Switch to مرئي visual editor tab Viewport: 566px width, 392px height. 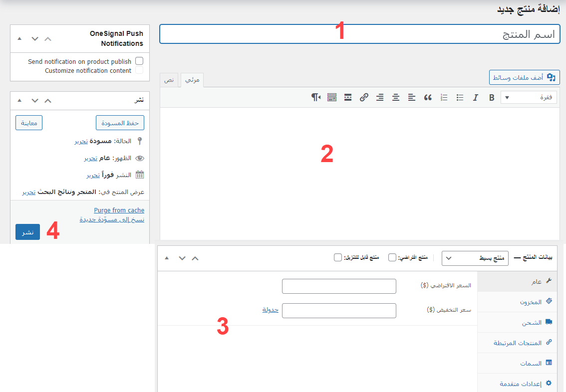point(192,80)
